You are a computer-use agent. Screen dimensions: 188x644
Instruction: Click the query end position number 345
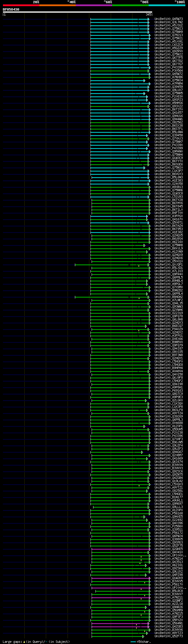click(x=148, y=14)
